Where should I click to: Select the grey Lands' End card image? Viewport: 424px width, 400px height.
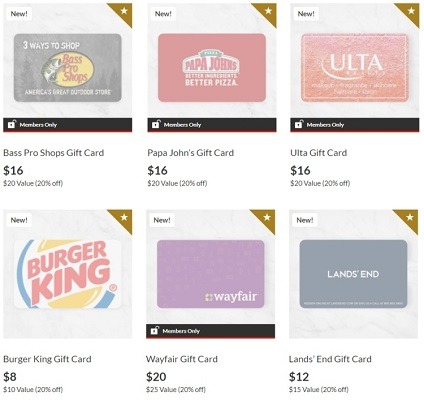pyautogui.click(x=353, y=274)
